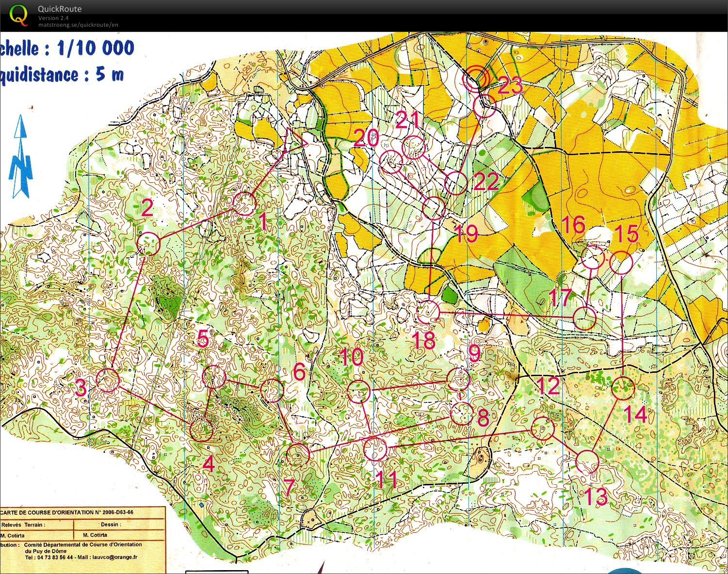Select control circle 18 on the map
The height and width of the screenshot is (574, 728).
click(428, 312)
